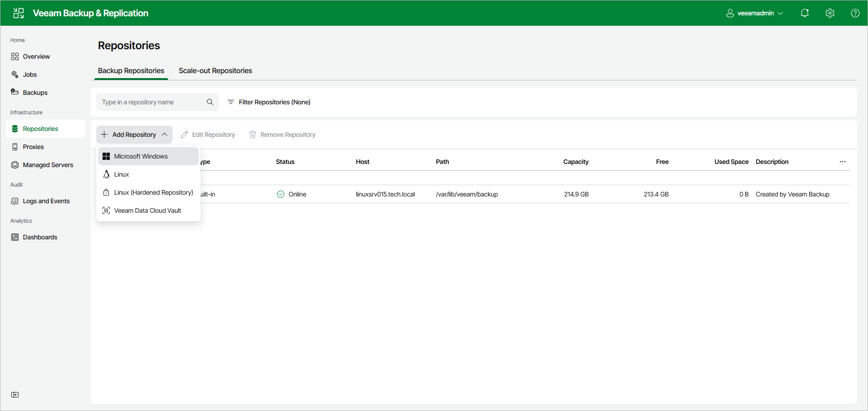This screenshot has height=411, width=868.
Task: Click the Edit Repository button
Action: (x=208, y=135)
